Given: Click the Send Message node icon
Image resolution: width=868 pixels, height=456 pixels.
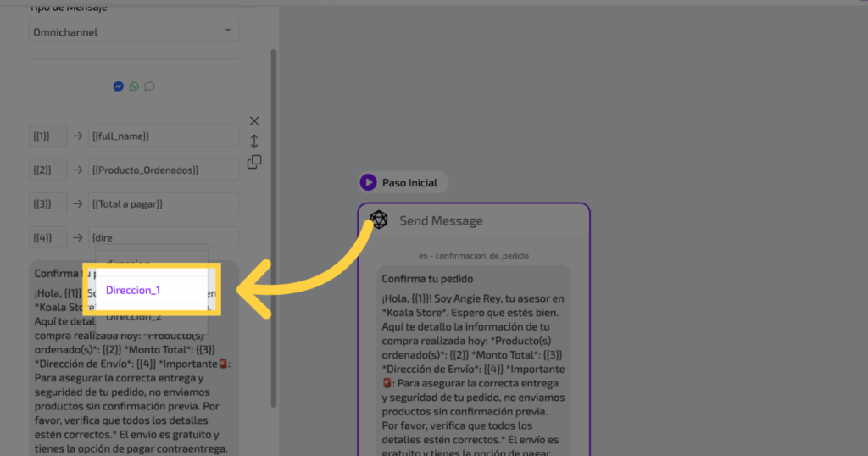Looking at the screenshot, I should (x=379, y=220).
